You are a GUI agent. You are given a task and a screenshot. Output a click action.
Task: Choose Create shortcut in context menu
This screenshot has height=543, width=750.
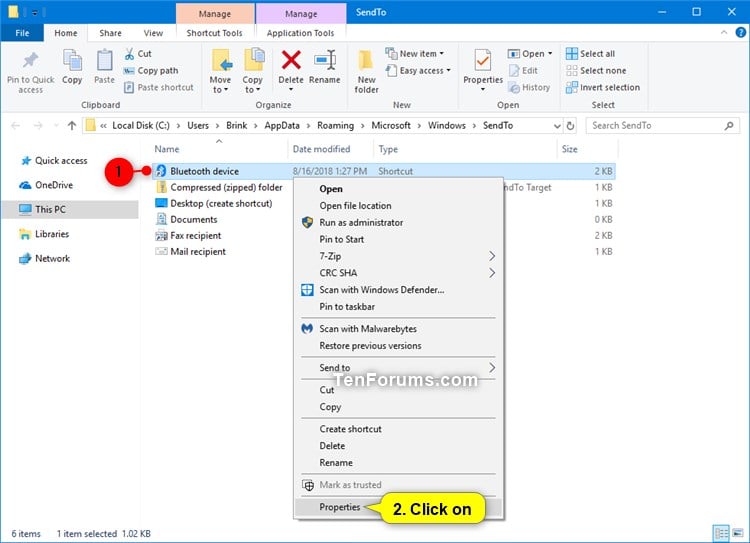point(351,429)
